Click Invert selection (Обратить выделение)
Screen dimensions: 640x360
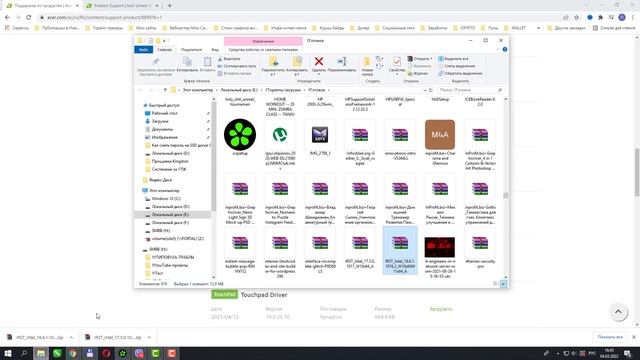460,73
